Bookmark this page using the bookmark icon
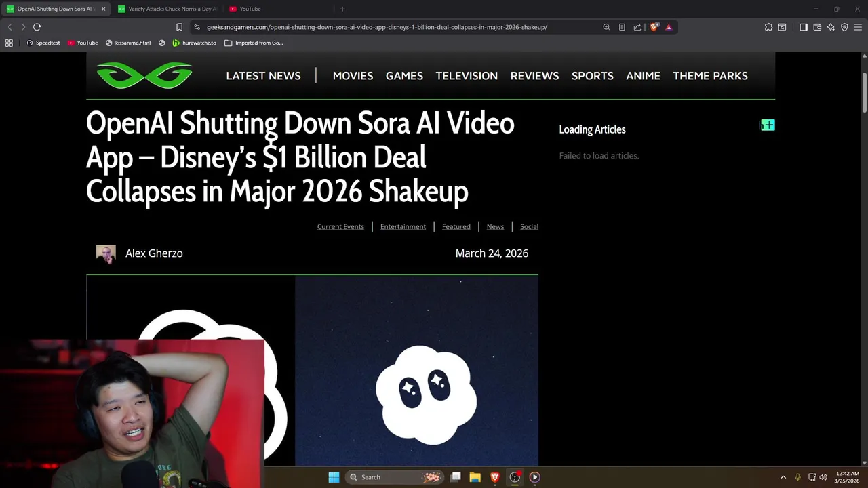The image size is (868, 488). 179,27
